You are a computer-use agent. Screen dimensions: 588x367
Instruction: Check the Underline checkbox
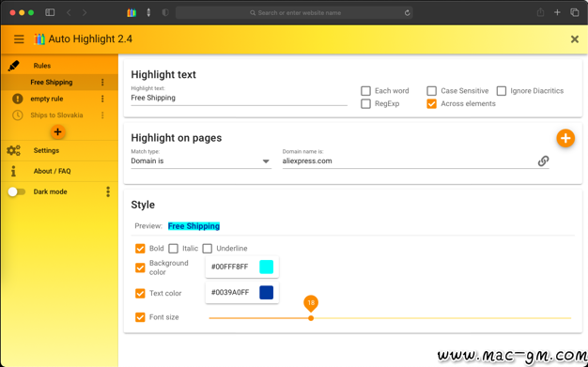coord(208,249)
